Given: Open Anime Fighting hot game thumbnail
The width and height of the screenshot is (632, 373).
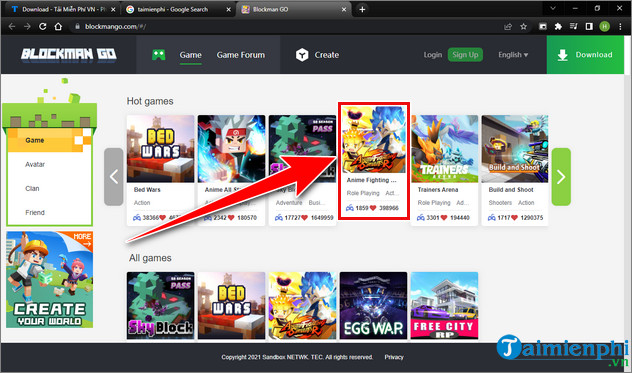Looking at the screenshot, I should [374, 139].
